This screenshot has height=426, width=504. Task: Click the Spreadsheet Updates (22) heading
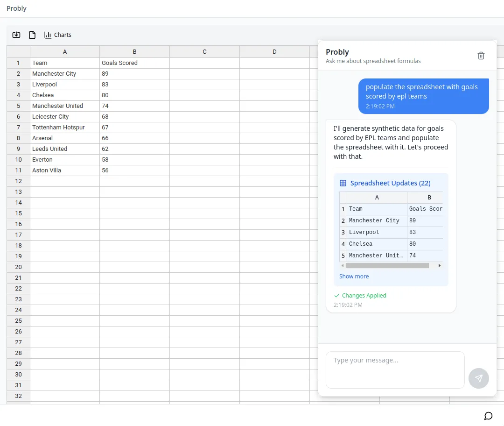pyautogui.click(x=390, y=183)
